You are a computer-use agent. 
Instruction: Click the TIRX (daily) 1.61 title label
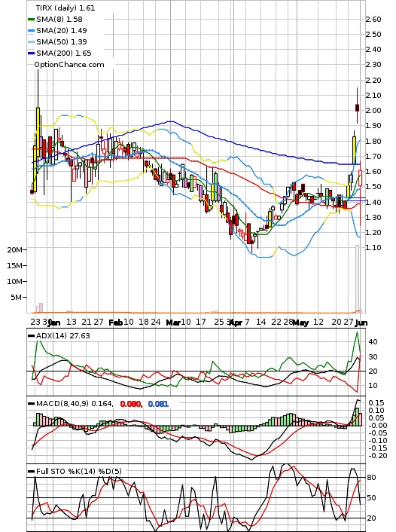tap(65, 8)
